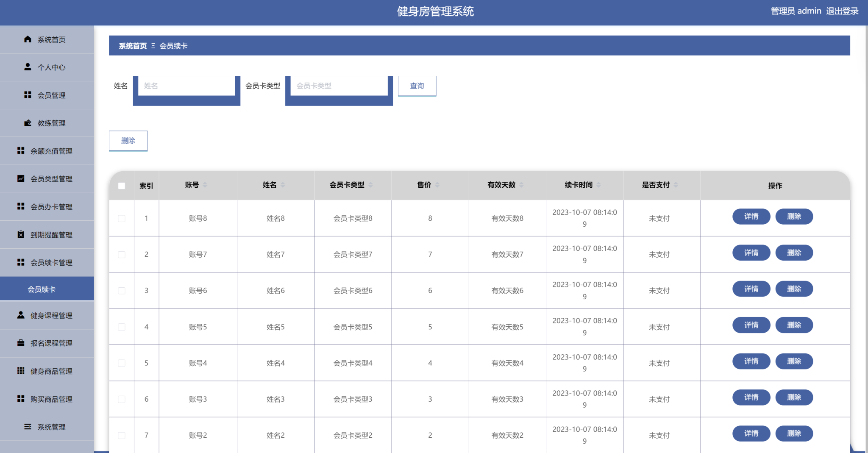The height and width of the screenshot is (453, 868).
Task: Open 健身商品管理 via its grid icon
Action: [x=20, y=371]
